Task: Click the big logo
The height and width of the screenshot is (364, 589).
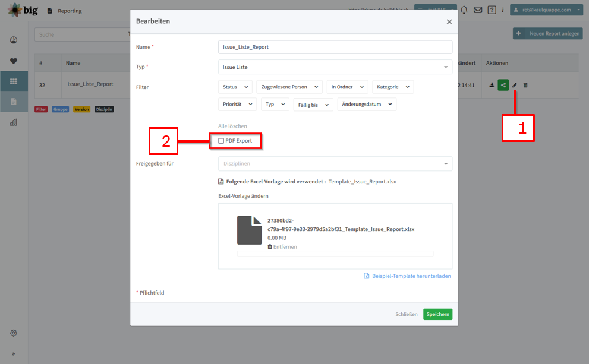Action: [23, 10]
